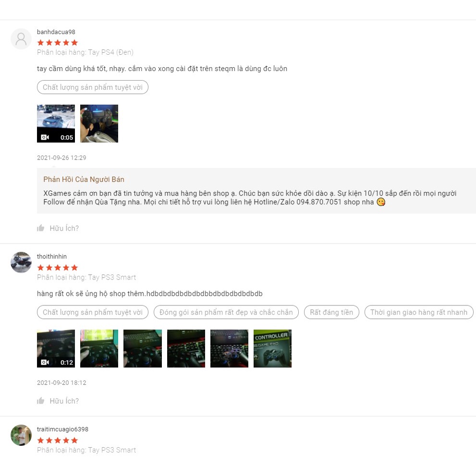
Task: Select 'Thời gian giao hàng rất nhanh' tag
Action: click(419, 312)
